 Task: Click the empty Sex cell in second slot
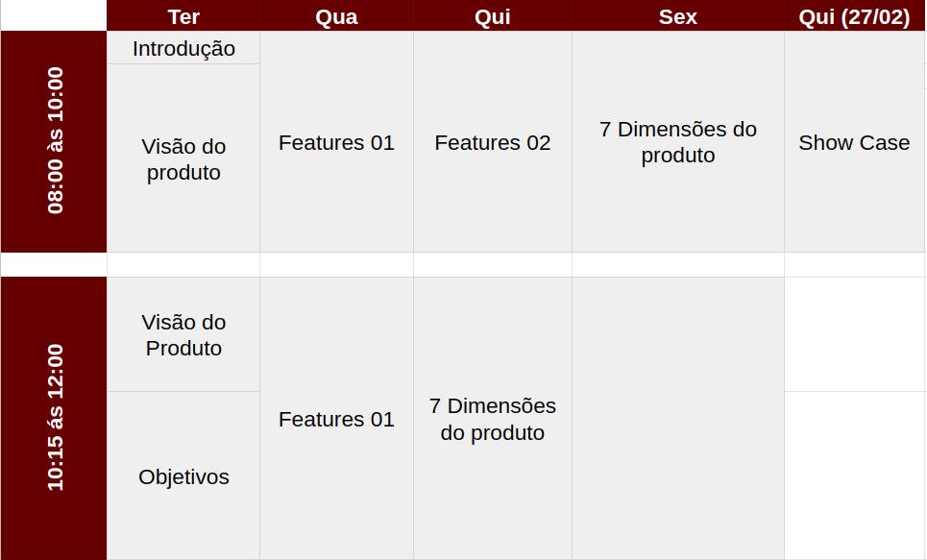[x=678, y=418]
